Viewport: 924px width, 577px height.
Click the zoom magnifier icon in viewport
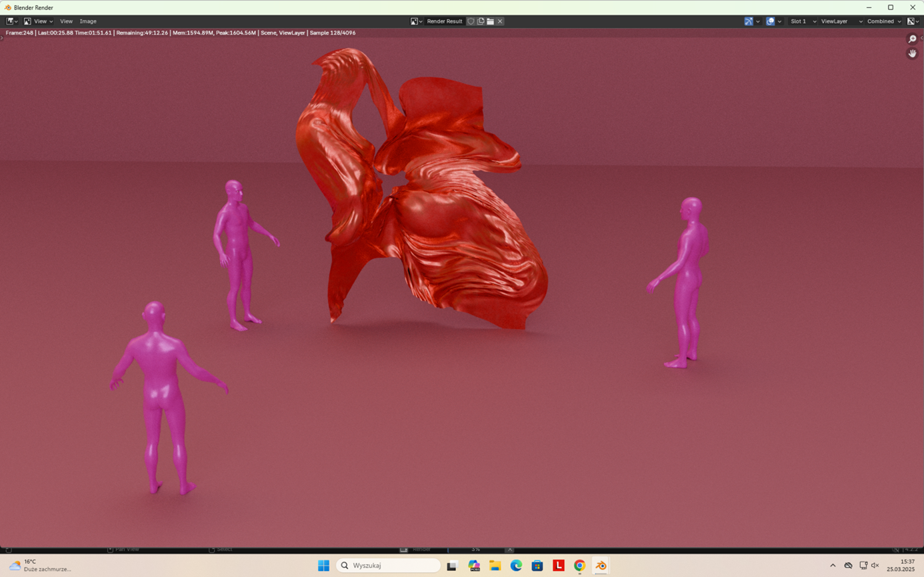[912, 39]
